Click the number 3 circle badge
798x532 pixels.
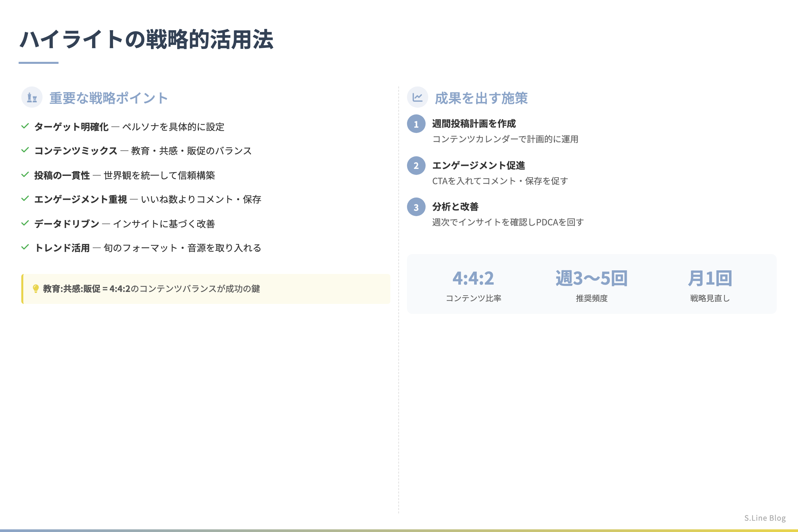(x=416, y=207)
